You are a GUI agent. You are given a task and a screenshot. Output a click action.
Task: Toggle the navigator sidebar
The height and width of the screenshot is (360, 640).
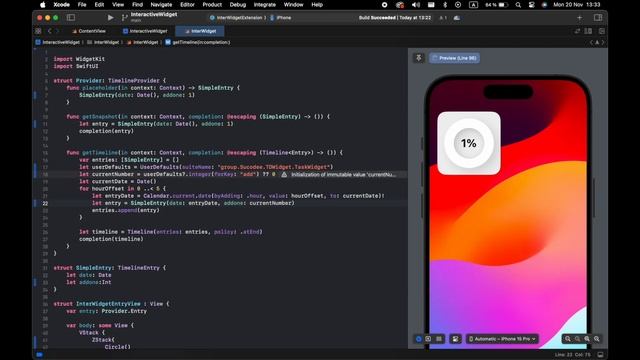click(71, 18)
